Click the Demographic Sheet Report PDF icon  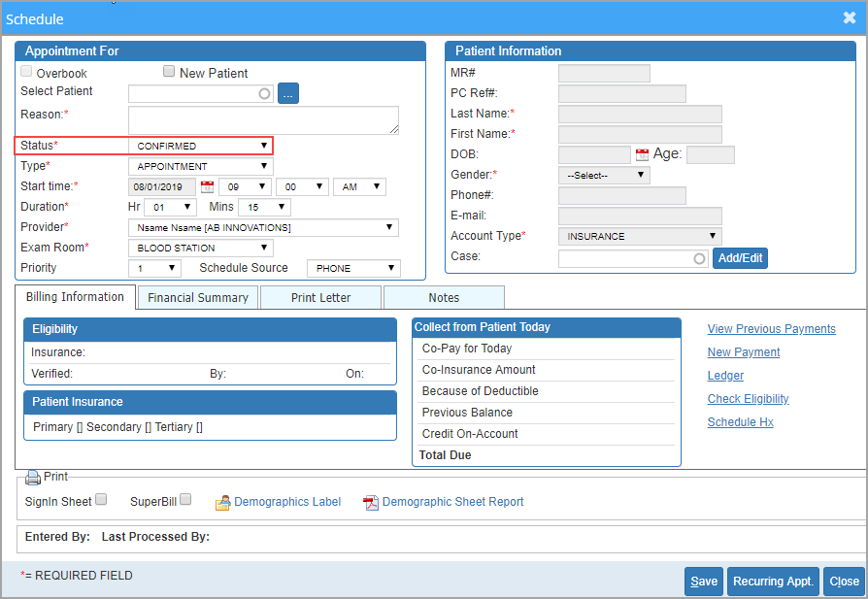370,502
